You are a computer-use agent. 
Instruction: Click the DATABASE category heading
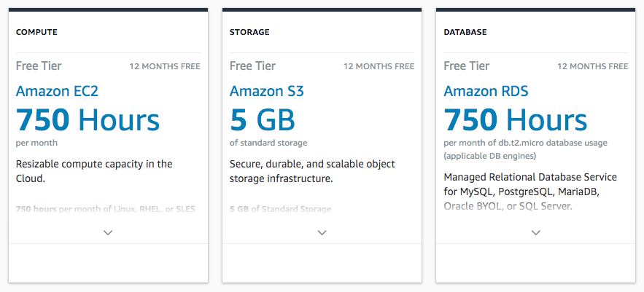pos(465,32)
